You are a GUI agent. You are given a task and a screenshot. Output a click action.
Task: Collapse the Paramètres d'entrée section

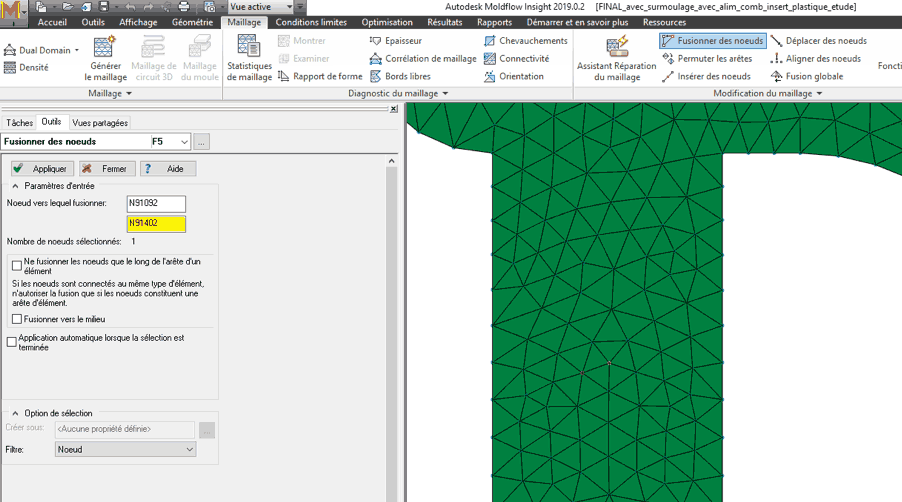(x=16, y=186)
